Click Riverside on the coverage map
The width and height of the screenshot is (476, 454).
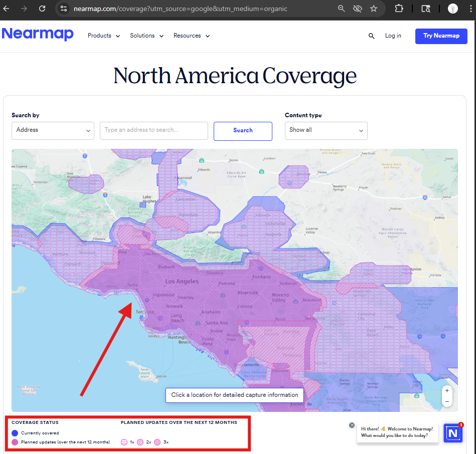click(248, 293)
